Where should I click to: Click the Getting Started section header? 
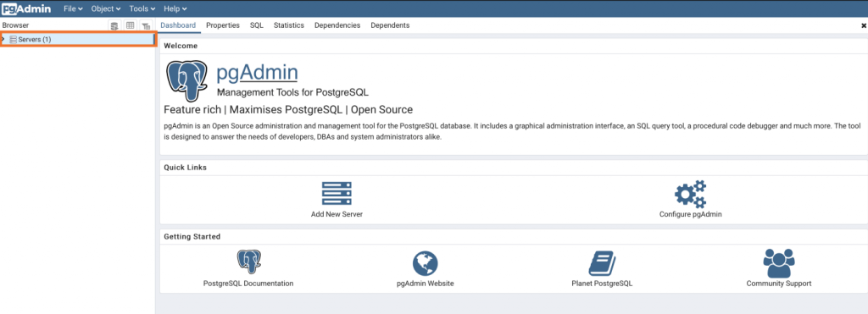point(192,237)
